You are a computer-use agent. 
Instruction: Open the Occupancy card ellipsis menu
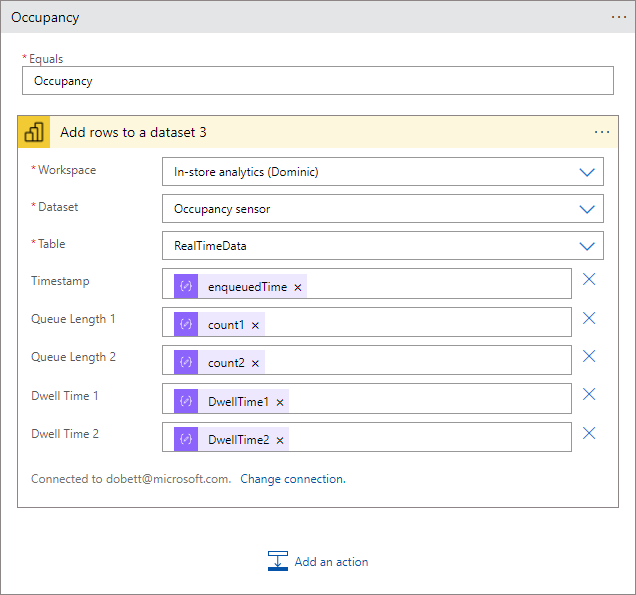point(618,17)
